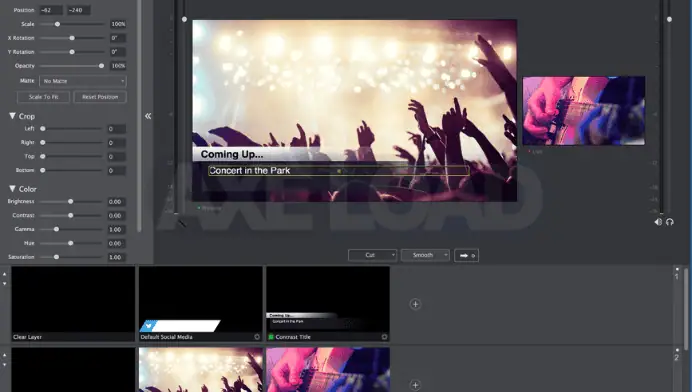Adjust the preview audio level slider knob

pyautogui.click(x=184, y=19)
